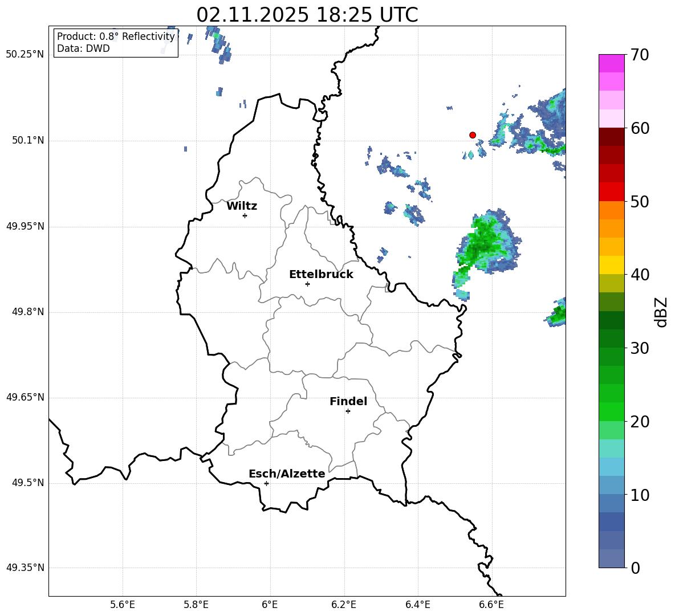This screenshot has width=675, height=616.
Task: Click the 50.1°N latitude label
Action: [x=28, y=140]
